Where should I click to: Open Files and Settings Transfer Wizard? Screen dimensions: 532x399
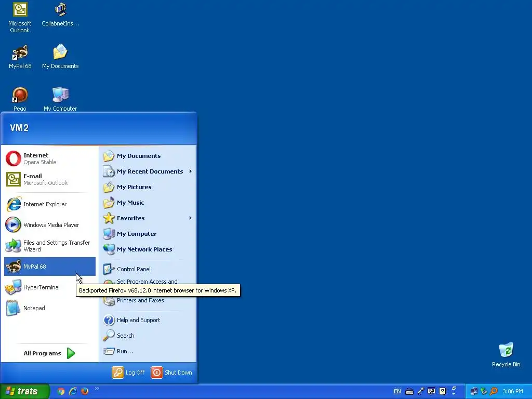[x=50, y=246]
